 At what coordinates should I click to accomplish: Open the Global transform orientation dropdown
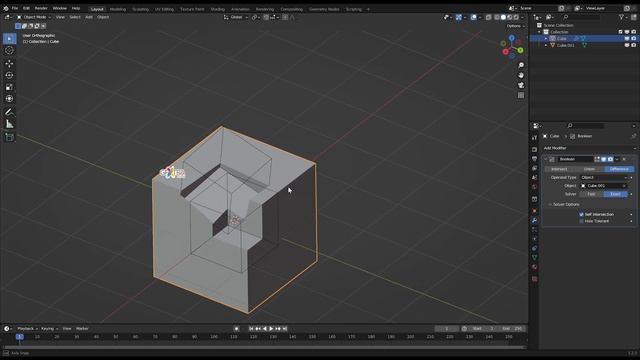click(x=236, y=17)
